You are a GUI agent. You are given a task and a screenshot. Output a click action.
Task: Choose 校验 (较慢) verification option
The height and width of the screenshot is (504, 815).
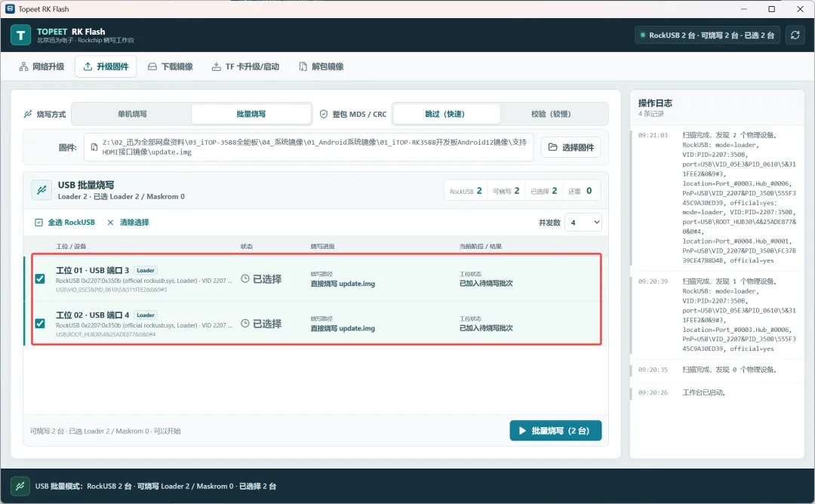551,114
